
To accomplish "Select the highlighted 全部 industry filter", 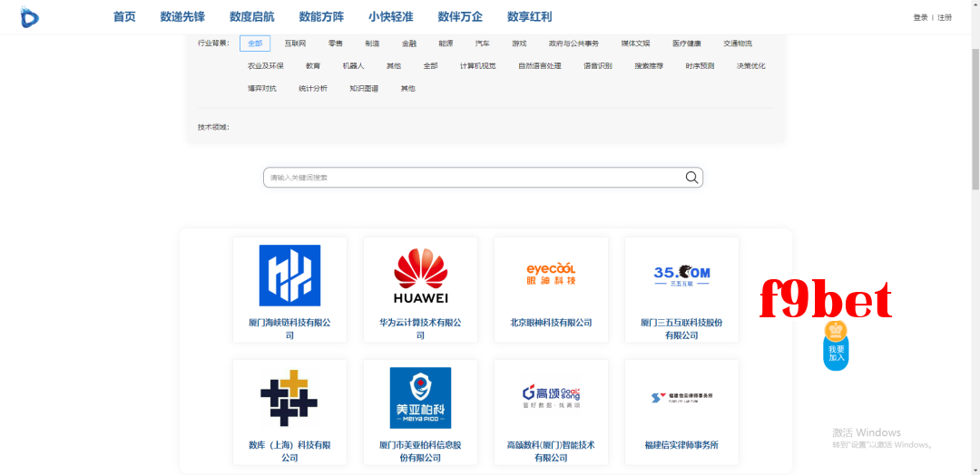I will coord(255,44).
